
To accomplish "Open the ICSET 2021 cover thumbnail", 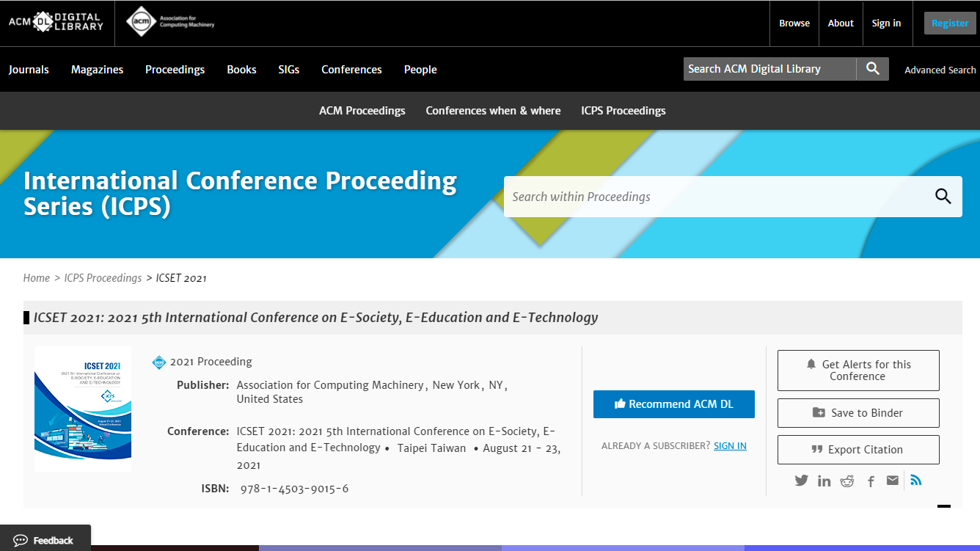I will coord(83,409).
